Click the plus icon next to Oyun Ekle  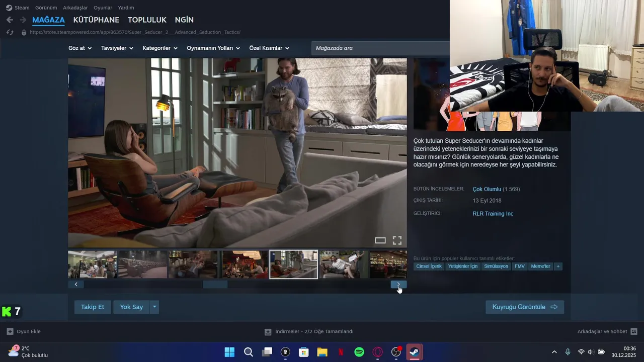(x=10, y=331)
